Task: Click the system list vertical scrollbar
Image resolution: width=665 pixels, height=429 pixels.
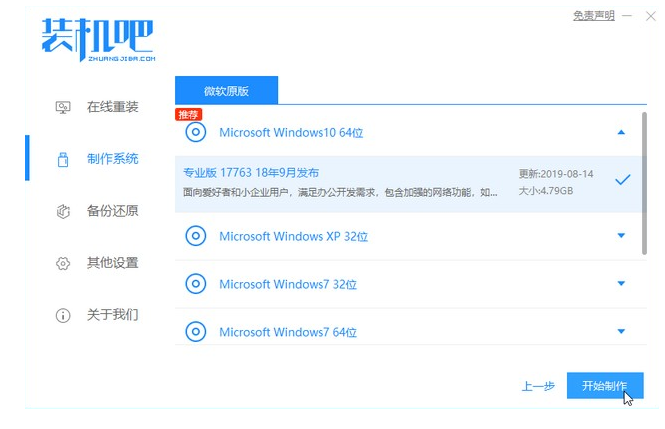Action: point(644,183)
